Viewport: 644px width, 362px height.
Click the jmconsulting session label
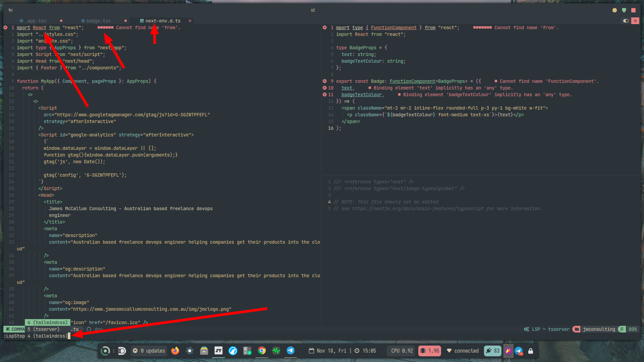[599, 329]
